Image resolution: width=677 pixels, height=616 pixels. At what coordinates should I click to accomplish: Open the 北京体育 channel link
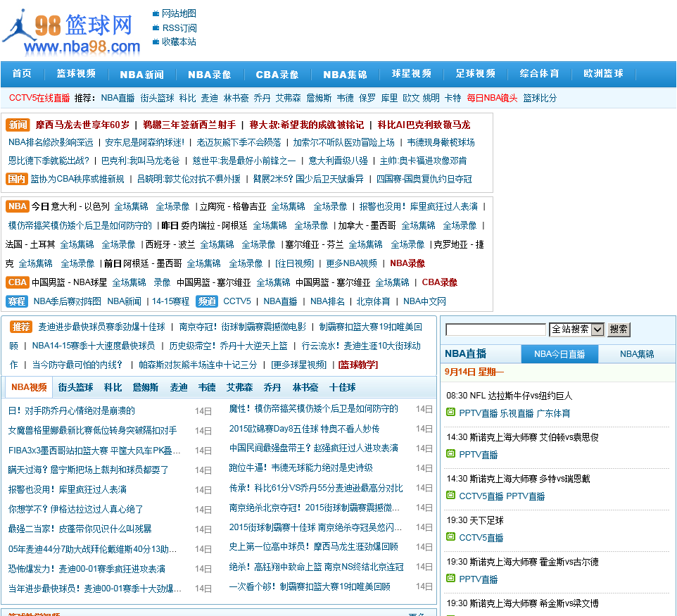(373, 301)
